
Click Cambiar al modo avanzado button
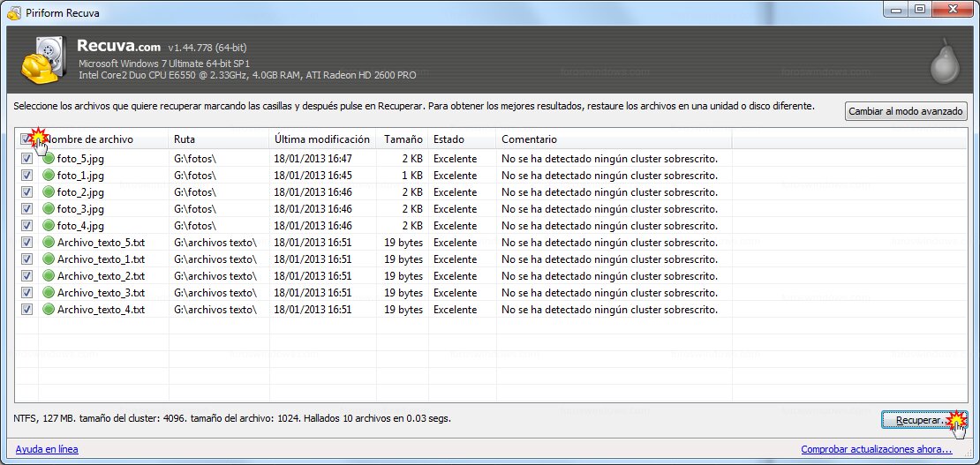coord(906,111)
